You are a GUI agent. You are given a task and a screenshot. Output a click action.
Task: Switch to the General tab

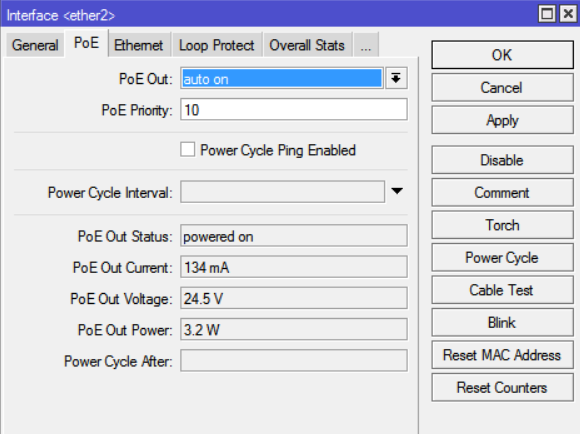(35, 45)
